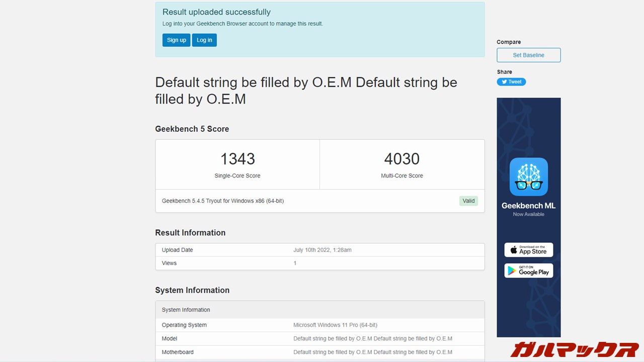
Task: Click the single-core score 1343
Action: click(x=237, y=159)
